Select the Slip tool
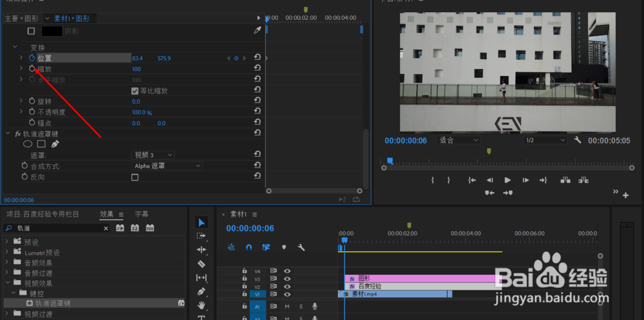This screenshot has height=320, width=644. tap(201, 278)
